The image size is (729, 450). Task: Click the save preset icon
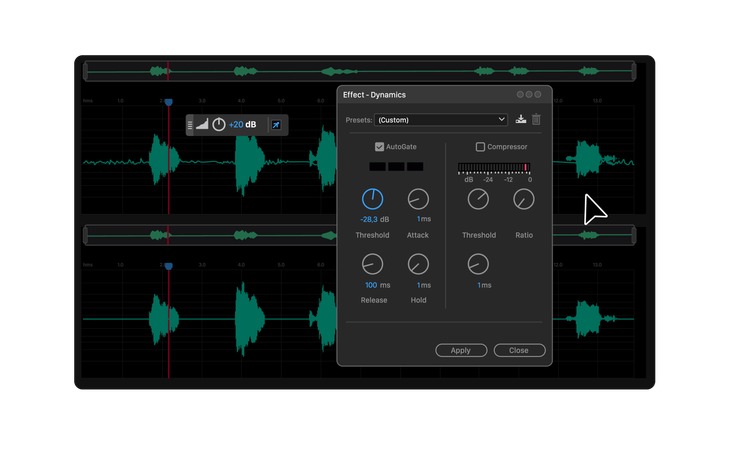(521, 120)
